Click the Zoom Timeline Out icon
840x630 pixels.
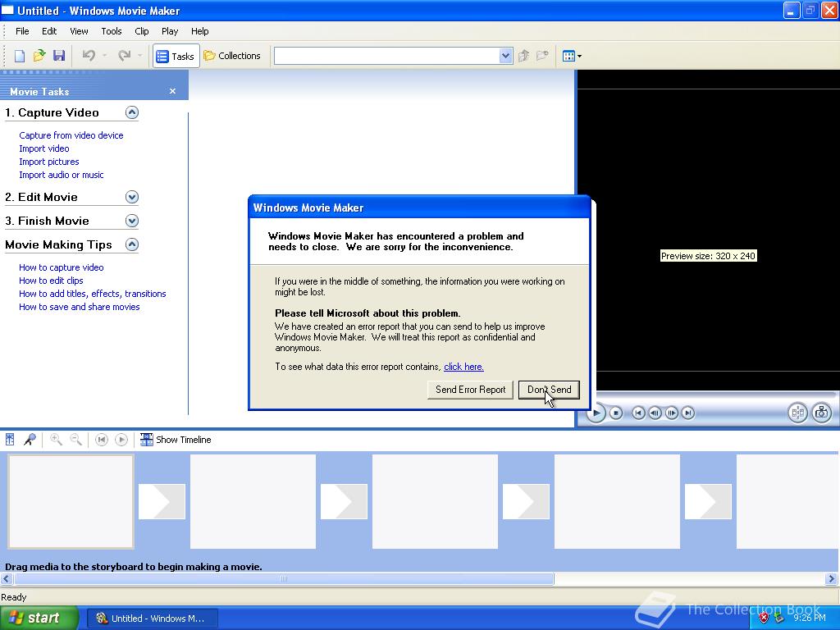click(x=76, y=440)
